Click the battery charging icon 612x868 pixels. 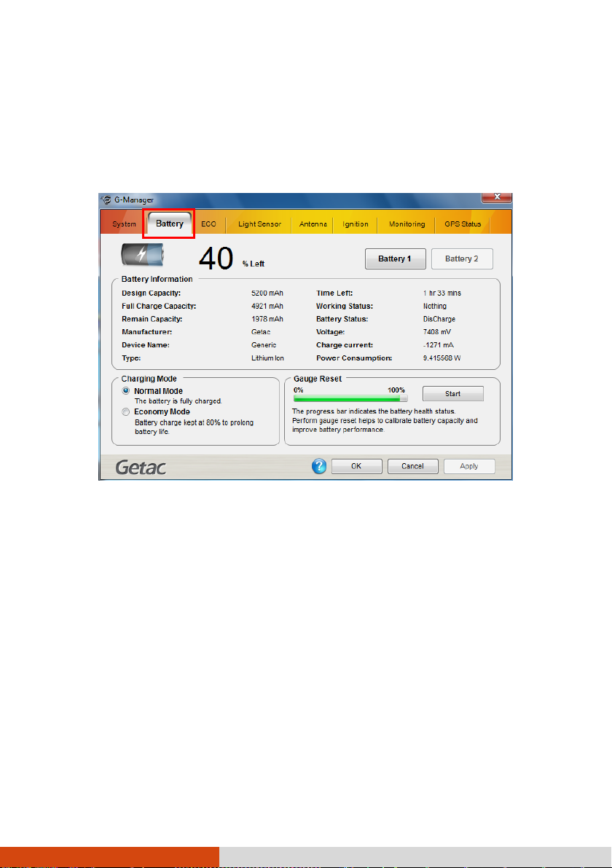(143, 255)
